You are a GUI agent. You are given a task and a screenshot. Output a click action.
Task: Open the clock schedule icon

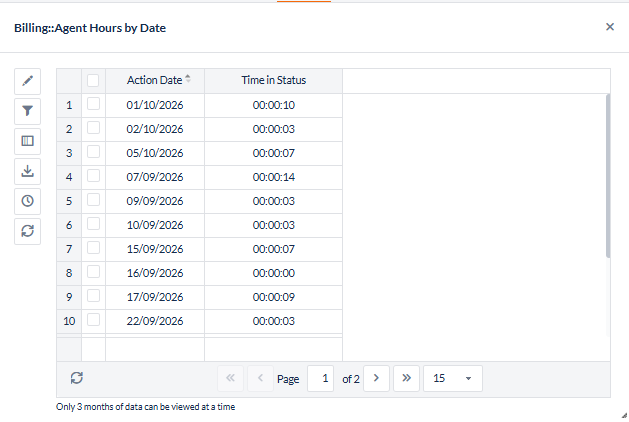[27, 201]
